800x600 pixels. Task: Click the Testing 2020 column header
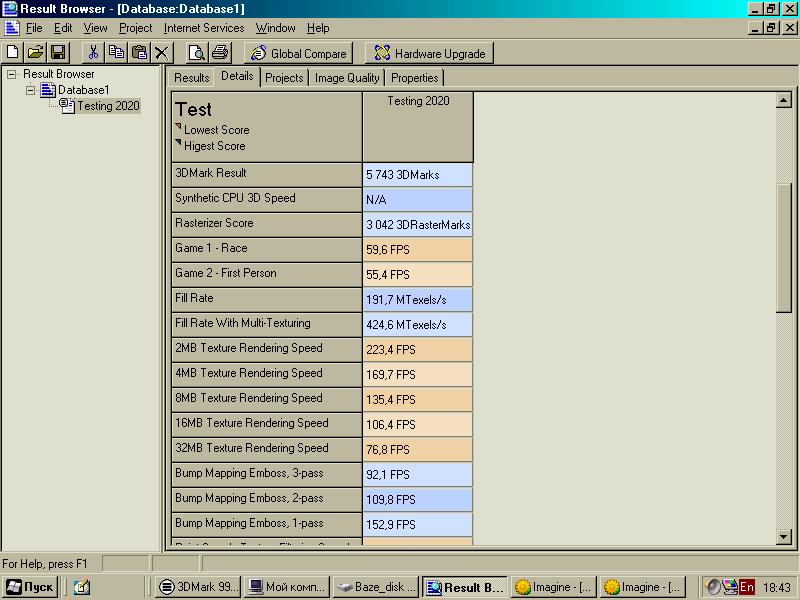[418, 127]
